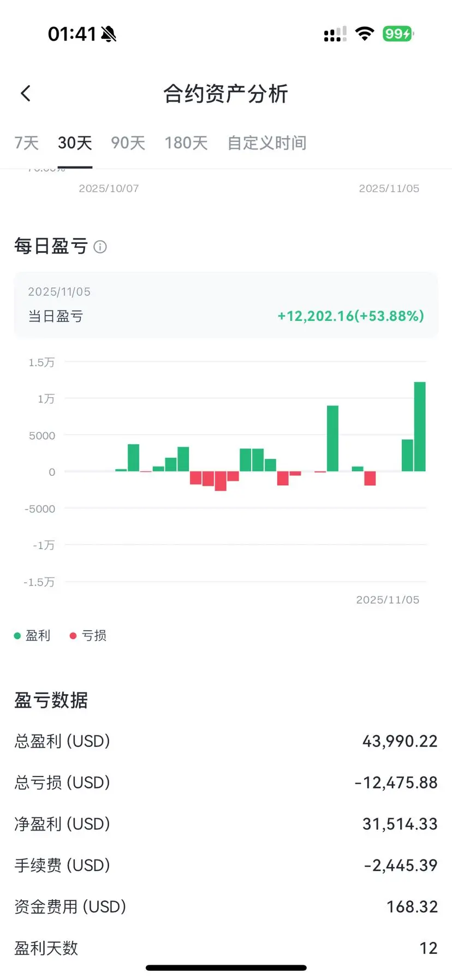Tap the 合约资产分析 page title

(226, 94)
